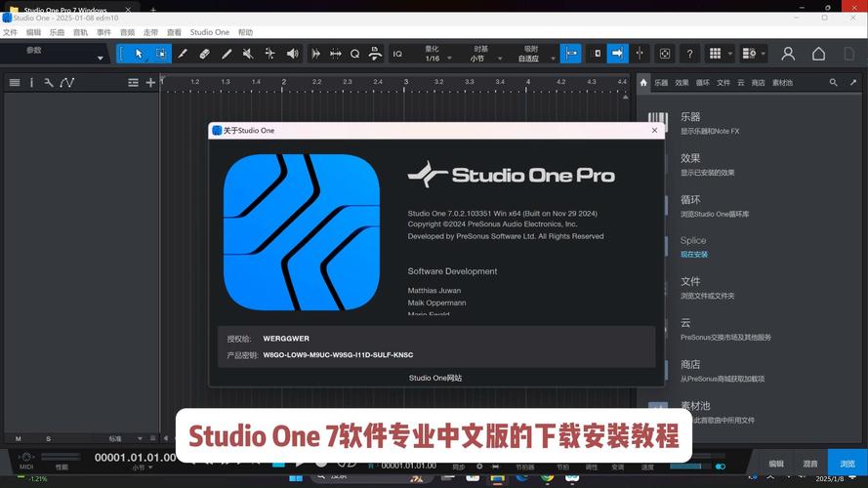Open the Studio One menu
Screen dimensions: 868x488
tap(209, 32)
